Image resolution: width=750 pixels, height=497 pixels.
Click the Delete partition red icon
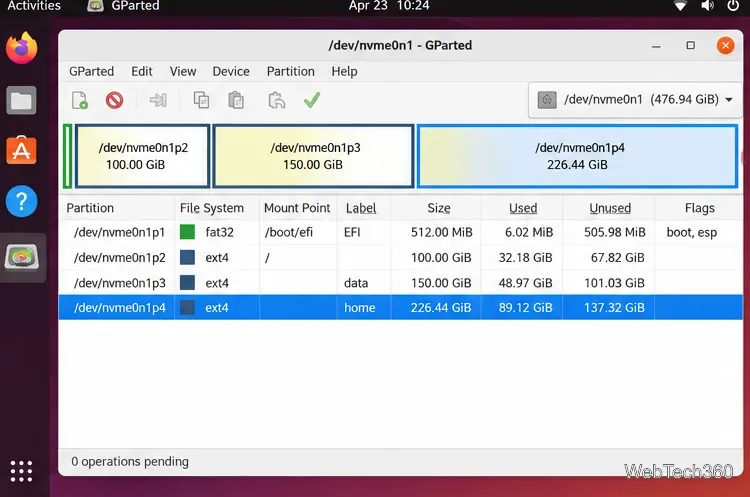click(114, 100)
